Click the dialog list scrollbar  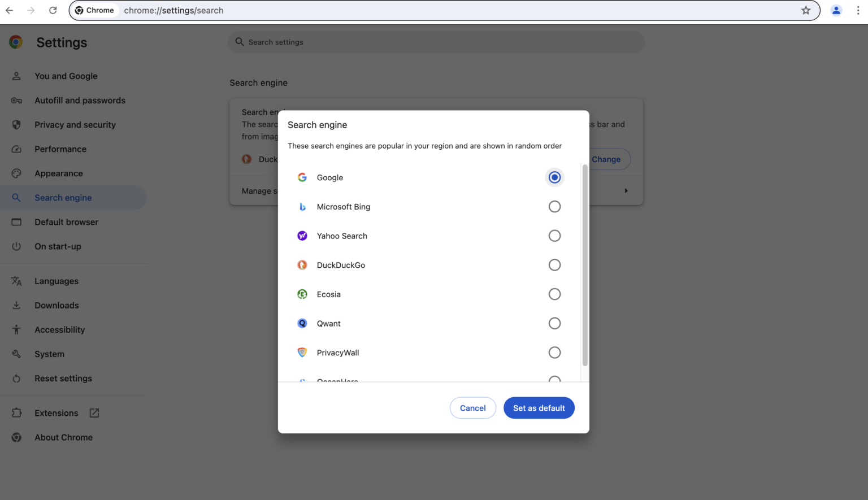[585, 266]
